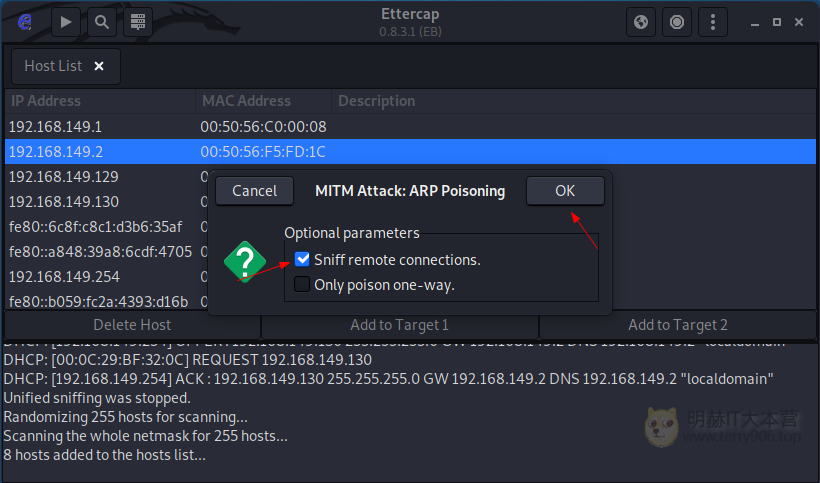Click the DHCP REQUEST log line

pos(188,360)
